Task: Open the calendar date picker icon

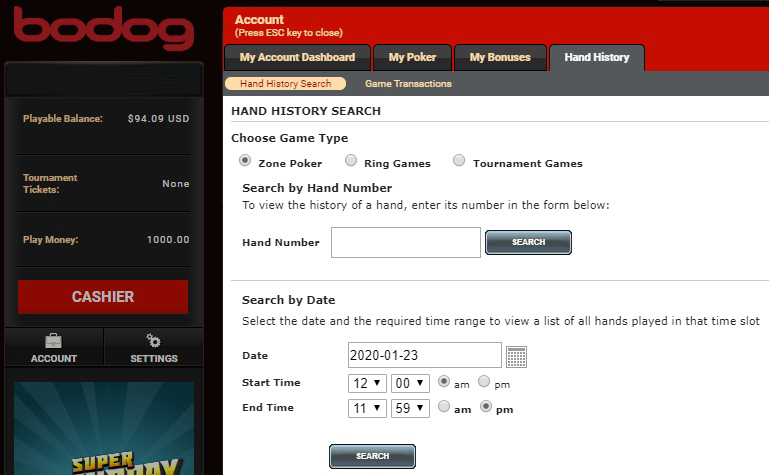Action: [x=516, y=356]
